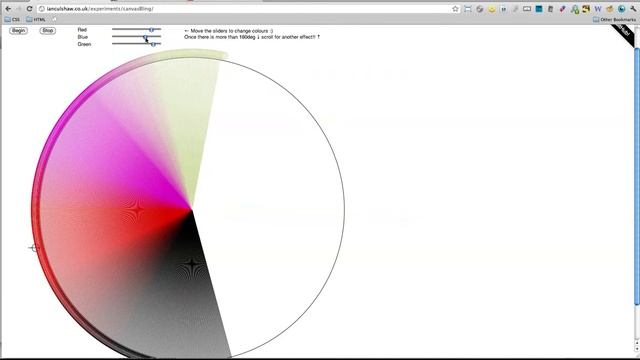
Task: Click the red pencil extension icon
Action: [x=562, y=9]
